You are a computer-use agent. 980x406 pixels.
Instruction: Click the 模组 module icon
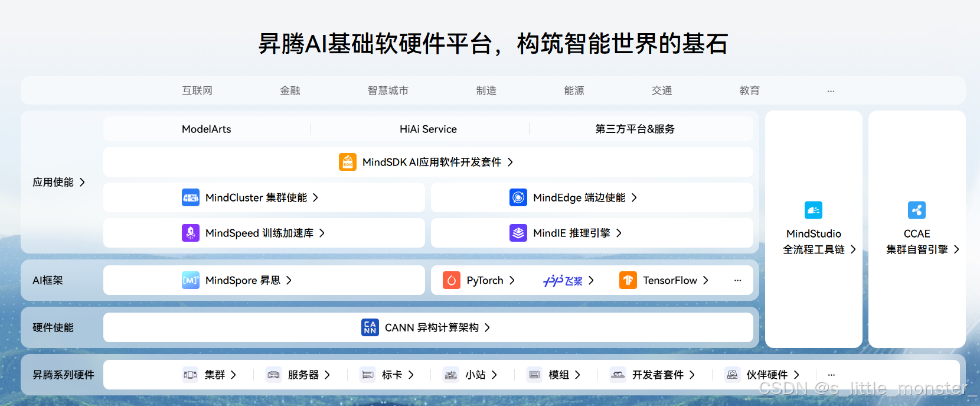click(534, 375)
